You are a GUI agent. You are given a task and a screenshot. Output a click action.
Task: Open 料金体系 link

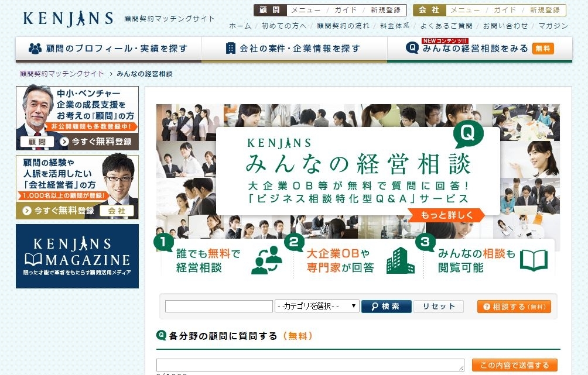tap(395, 26)
